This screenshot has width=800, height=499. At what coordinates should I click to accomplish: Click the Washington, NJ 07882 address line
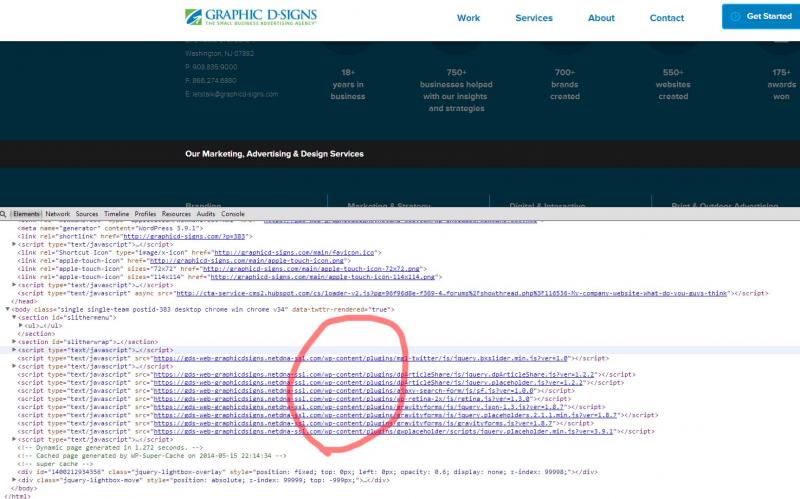click(219, 54)
